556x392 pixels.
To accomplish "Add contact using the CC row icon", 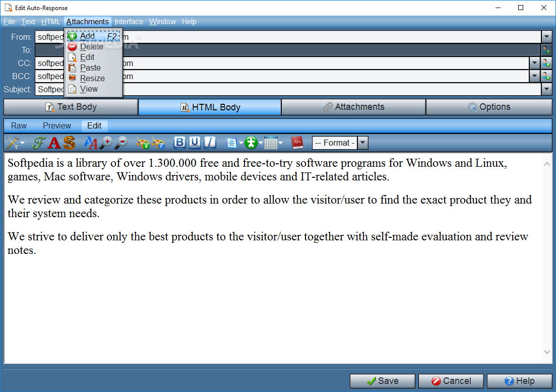I will [546, 63].
